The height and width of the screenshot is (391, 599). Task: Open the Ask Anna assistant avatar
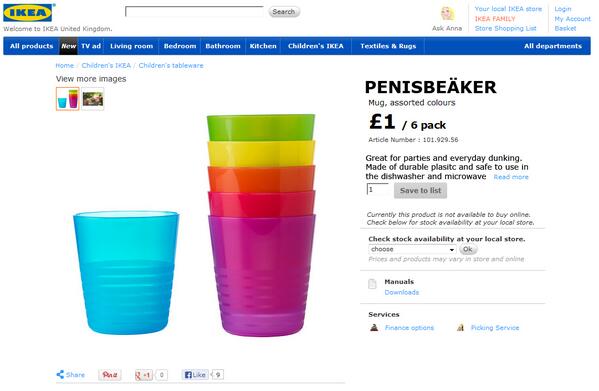pyautogui.click(x=447, y=14)
